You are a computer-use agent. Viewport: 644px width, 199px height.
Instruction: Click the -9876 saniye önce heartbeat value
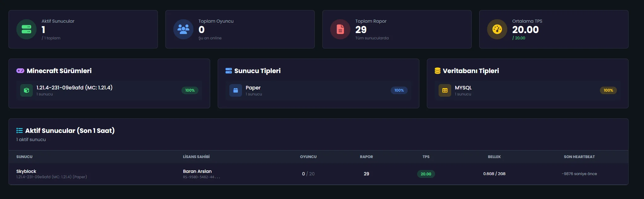pyautogui.click(x=579, y=174)
